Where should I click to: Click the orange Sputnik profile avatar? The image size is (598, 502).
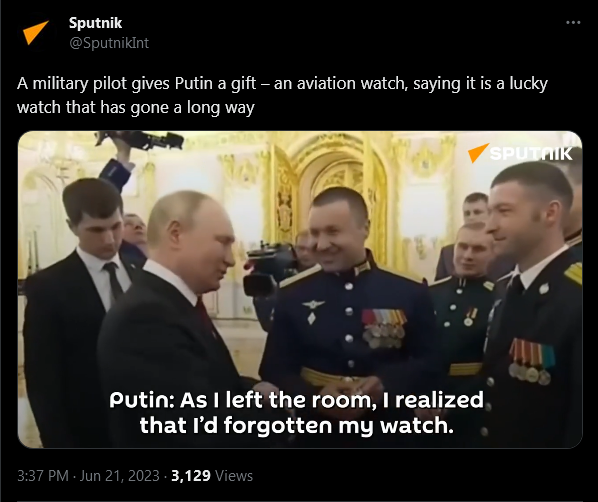(x=37, y=32)
